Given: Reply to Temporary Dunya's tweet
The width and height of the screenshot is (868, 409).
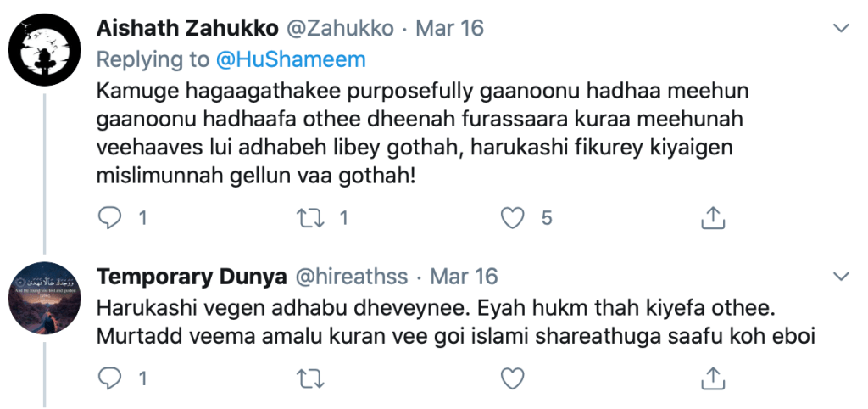Looking at the screenshot, I should pos(111,376).
